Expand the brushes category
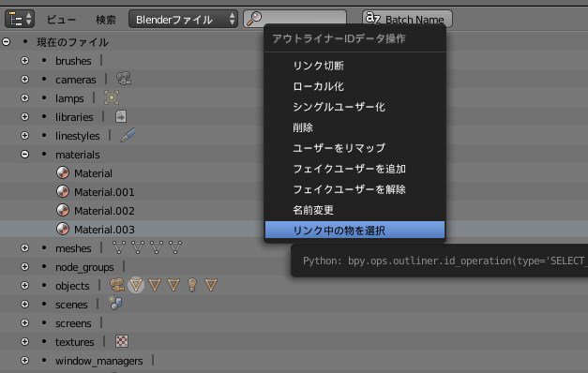Image resolution: width=588 pixels, height=373 pixels. pos(24,60)
